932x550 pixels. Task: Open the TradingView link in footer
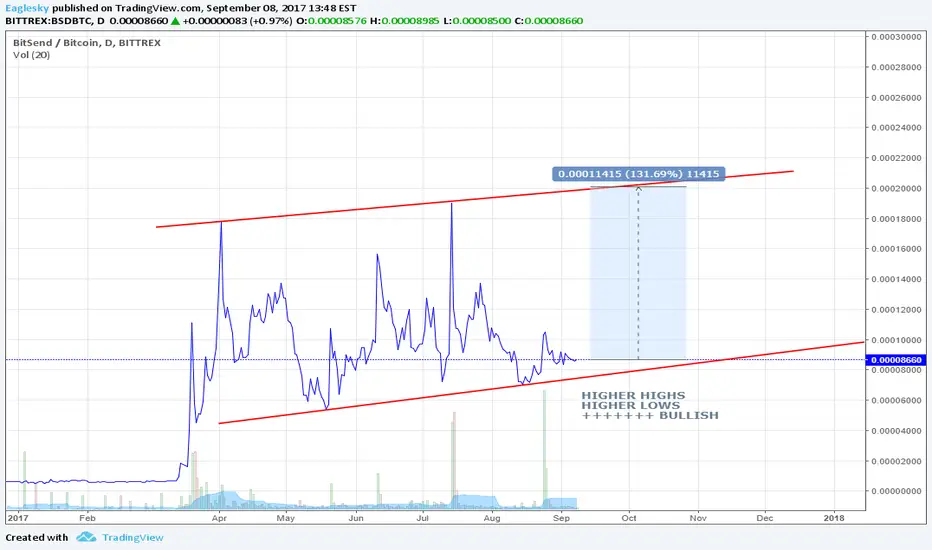click(133, 538)
